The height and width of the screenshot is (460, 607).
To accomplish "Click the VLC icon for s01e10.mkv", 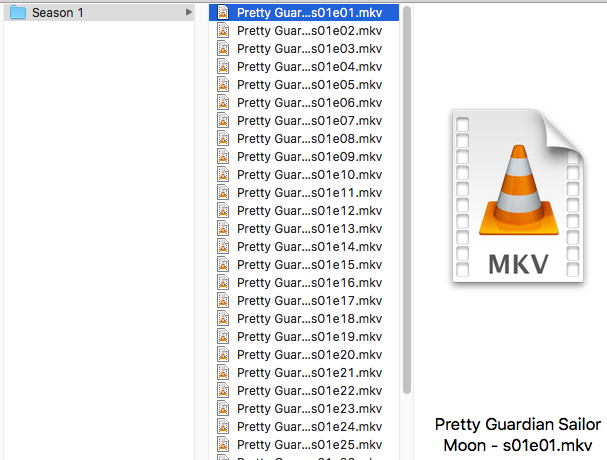I will [223, 175].
